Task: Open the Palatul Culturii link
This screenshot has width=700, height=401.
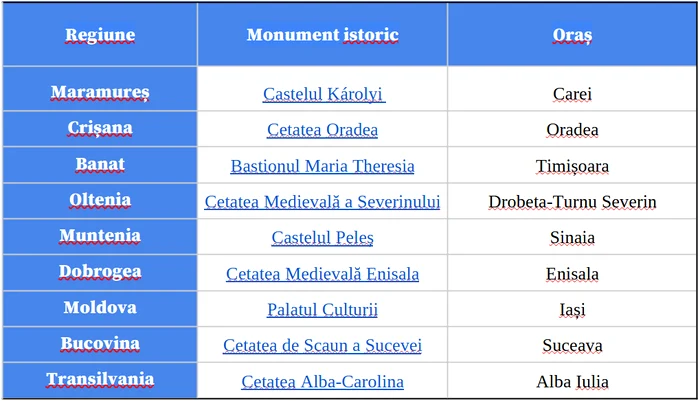Action: coord(322,309)
